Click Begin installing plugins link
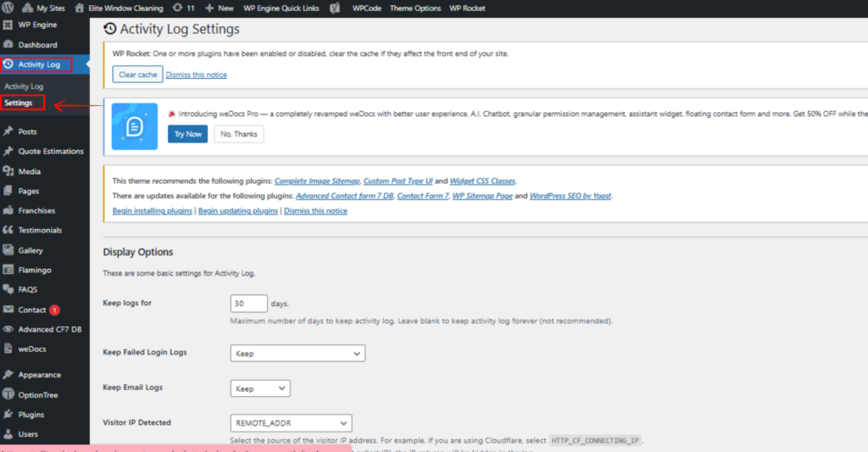Image resolution: width=868 pixels, height=452 pixels. point(153,211)
